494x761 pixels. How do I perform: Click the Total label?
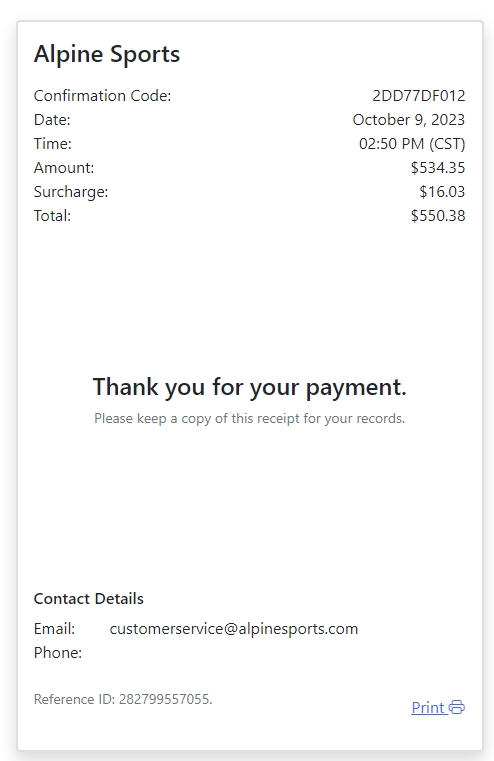click(52, 215)
